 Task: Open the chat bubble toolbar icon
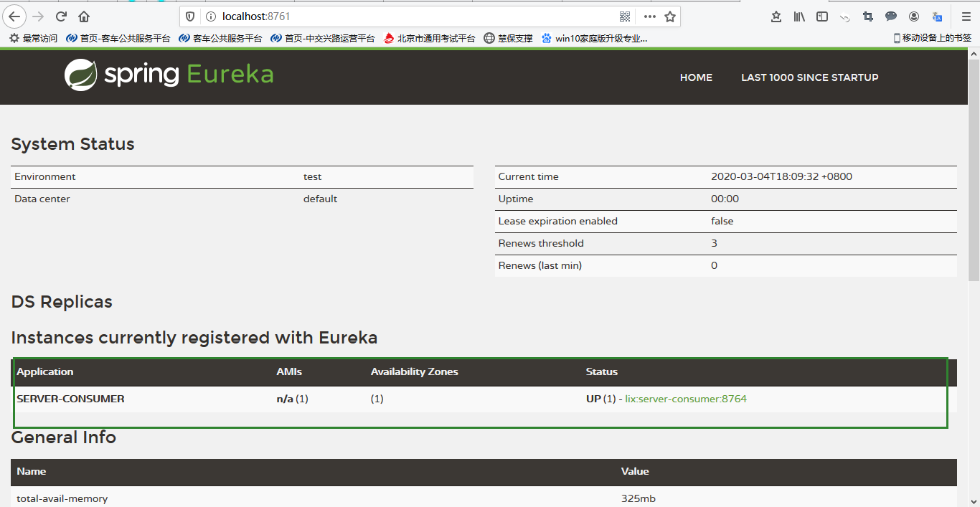click(891, 16)
